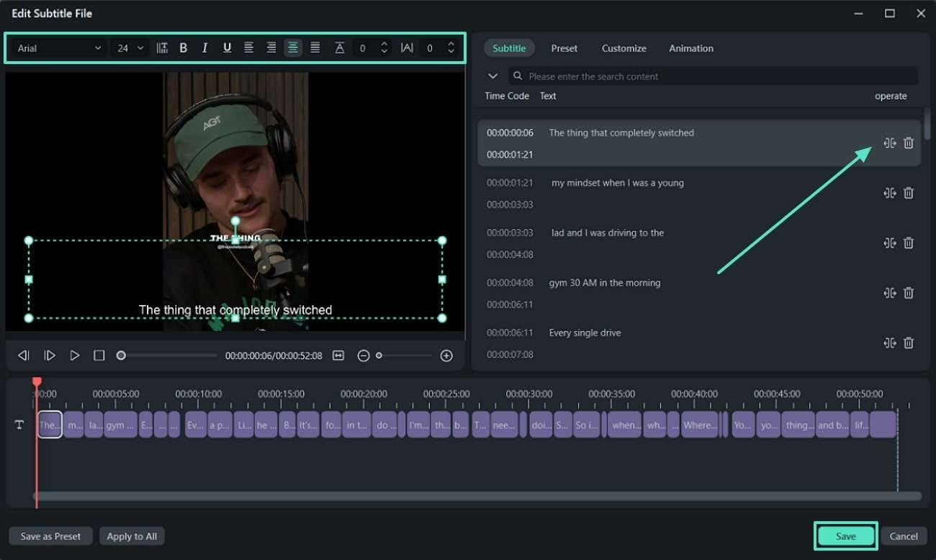
Task: Switch to the Preset tab
Action: (564, 48)
